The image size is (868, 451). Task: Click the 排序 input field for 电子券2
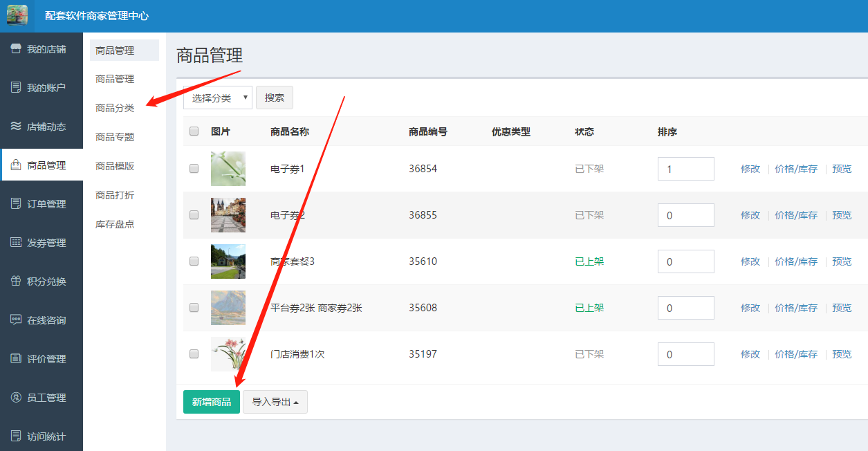(x=686, y=215)
